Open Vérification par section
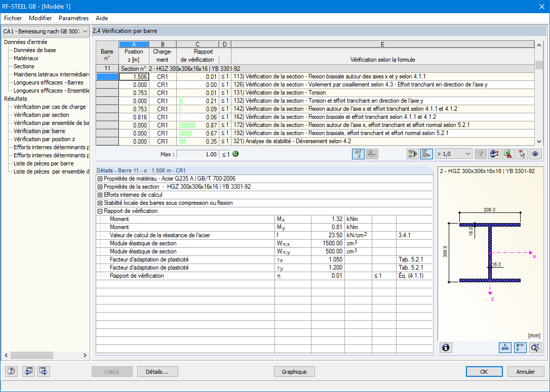Viewport: 550px width, 392px height. tap(42, 114)
